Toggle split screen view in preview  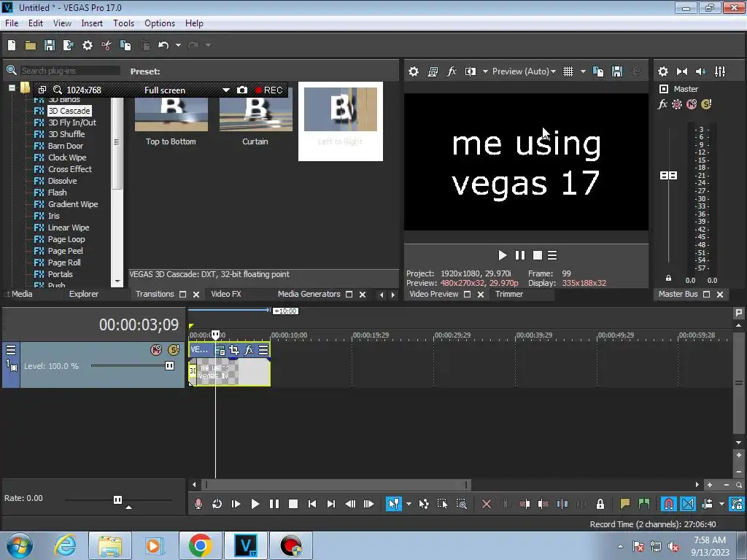pyautogui.click(x=471, y=71)
